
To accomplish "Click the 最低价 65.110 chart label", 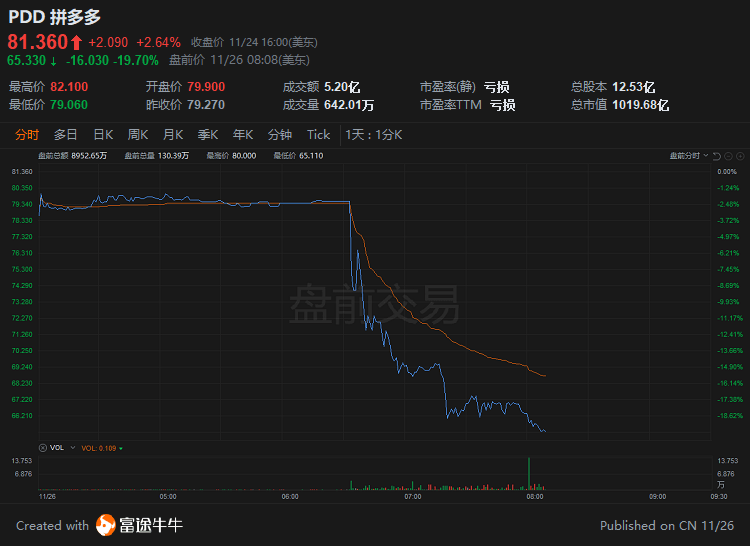I will pyautogui.click(x=298, y=156).
